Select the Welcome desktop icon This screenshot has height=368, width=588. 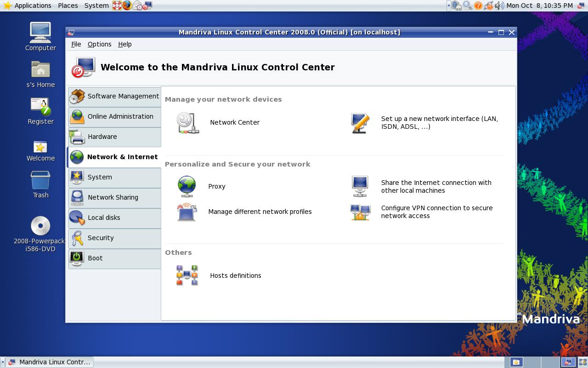click(40, 151)
